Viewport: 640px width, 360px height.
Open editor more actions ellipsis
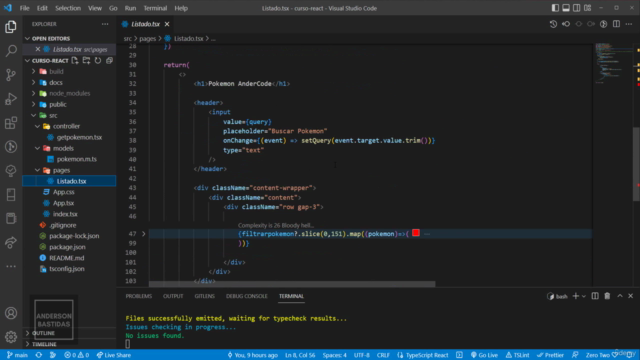pos(629,24)
